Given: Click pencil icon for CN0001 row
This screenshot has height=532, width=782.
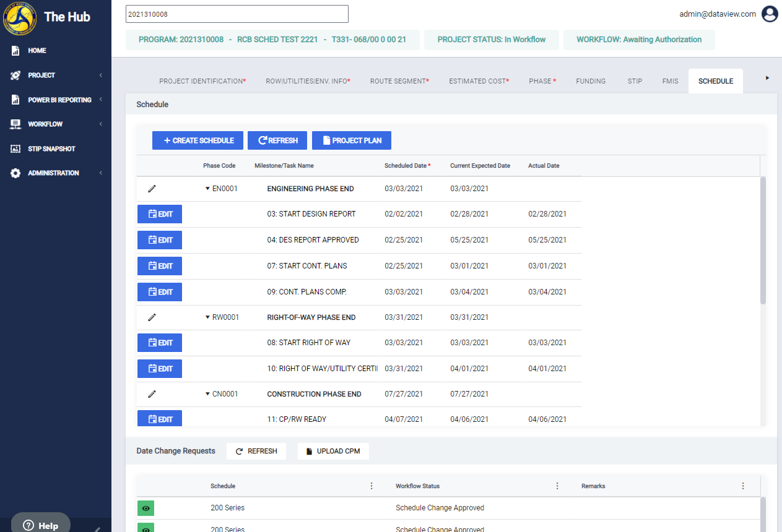Looking at the screenshot, I should click(x=152, y=394).
